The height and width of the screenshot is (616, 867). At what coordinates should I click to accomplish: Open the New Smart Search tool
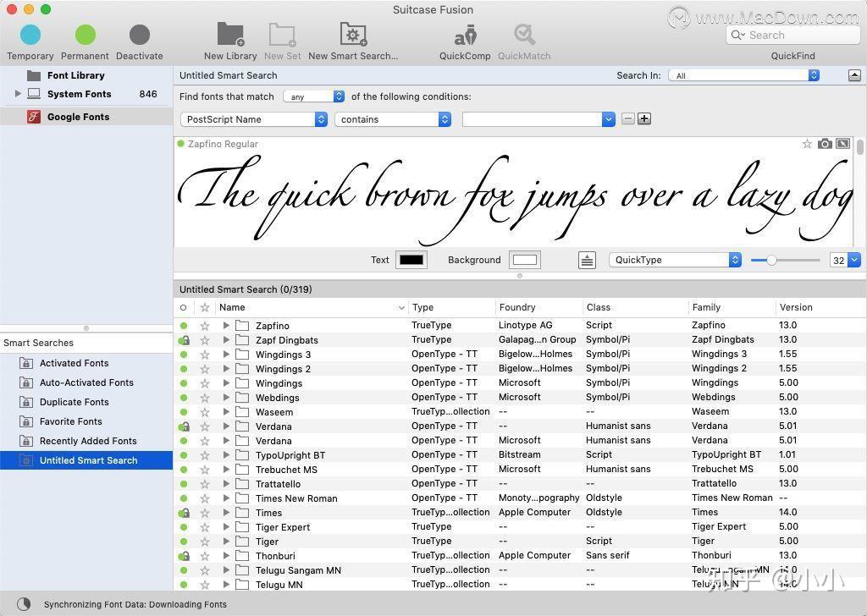(x=353, y=35)
